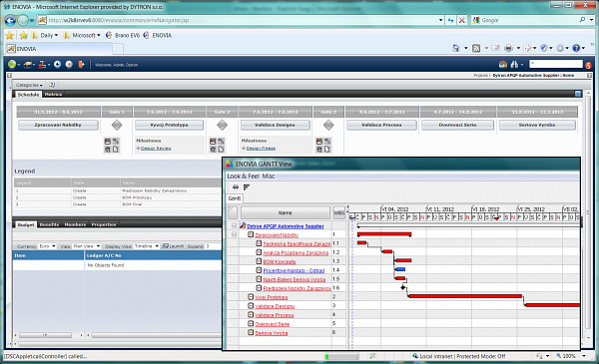Click the ENOVIA forward navigation arrow icon

(69, 65)
